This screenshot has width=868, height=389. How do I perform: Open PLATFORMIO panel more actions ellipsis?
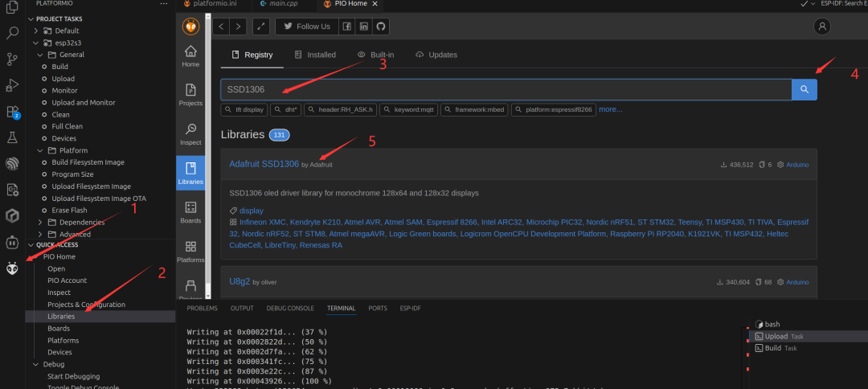pos(163,3)
